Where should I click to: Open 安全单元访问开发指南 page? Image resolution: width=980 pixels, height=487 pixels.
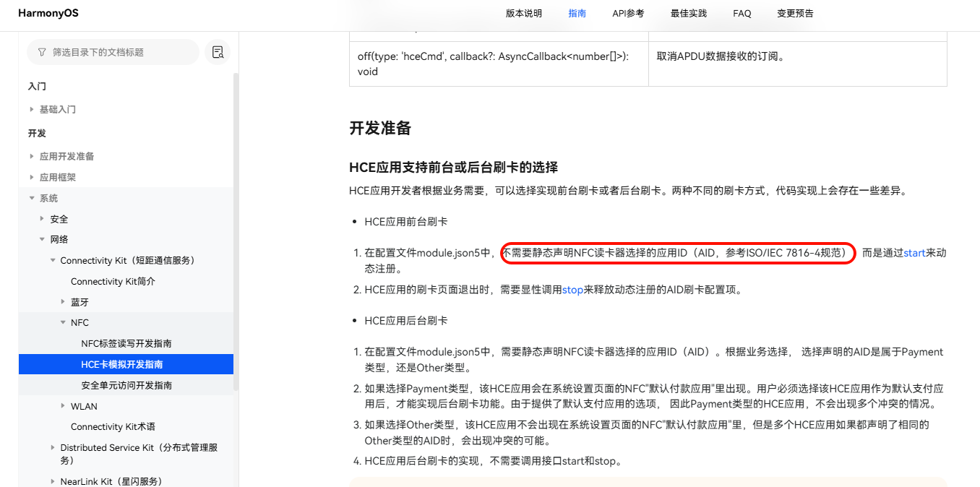tap(126, 385)
